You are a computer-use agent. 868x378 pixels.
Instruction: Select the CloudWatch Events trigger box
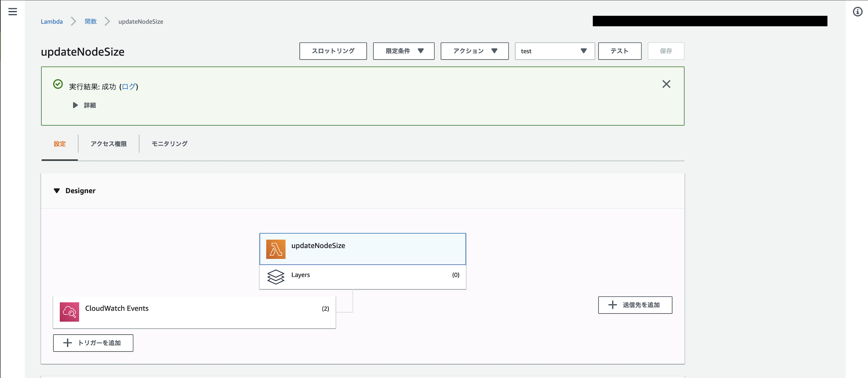pyautogui.click(x=194, y=312)
